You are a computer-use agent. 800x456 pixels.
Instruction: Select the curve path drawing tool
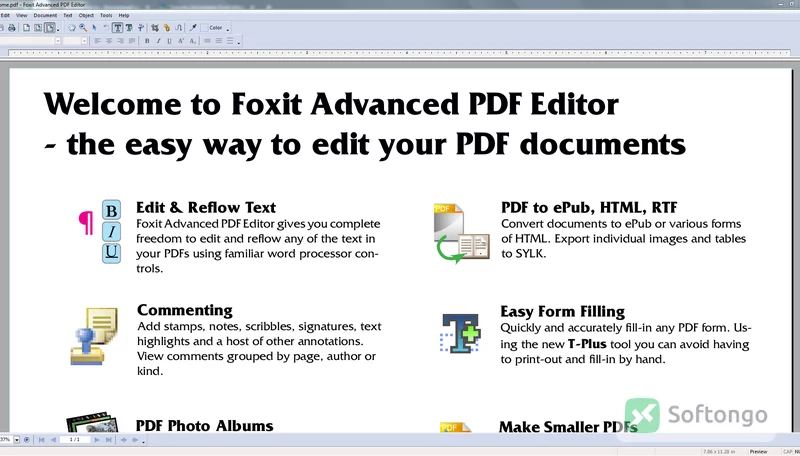click(179, 28)
